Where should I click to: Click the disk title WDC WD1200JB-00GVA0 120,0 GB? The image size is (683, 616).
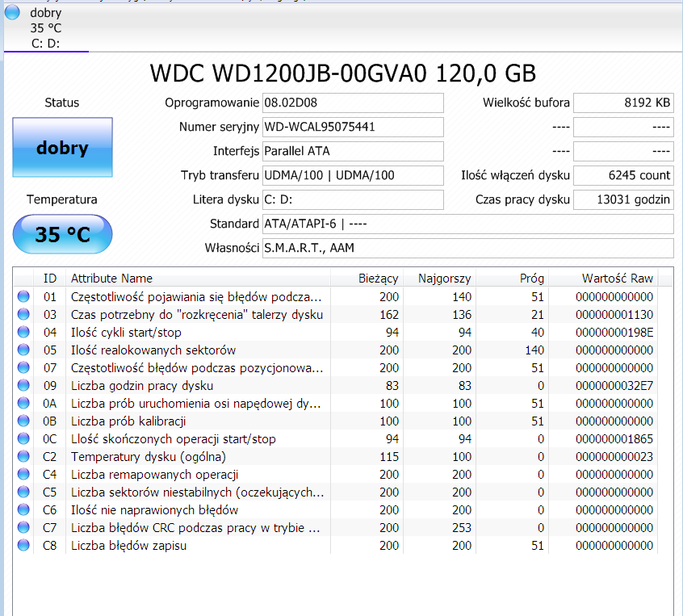[x=343, y=73]
